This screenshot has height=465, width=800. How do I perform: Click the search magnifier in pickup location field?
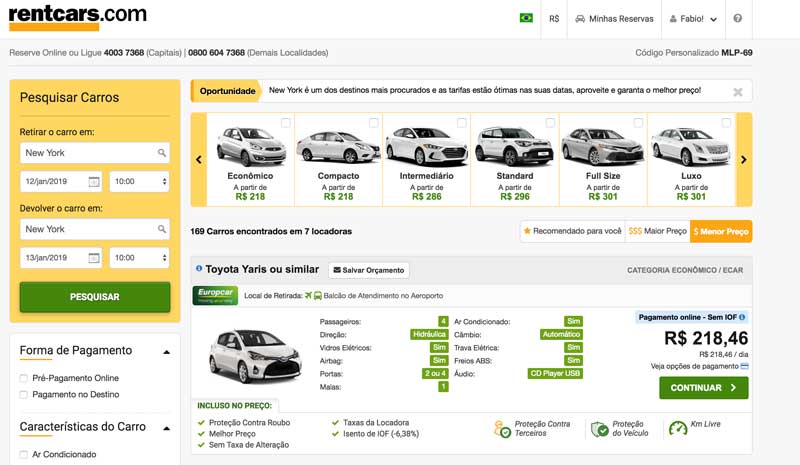[x=162, y=153]
